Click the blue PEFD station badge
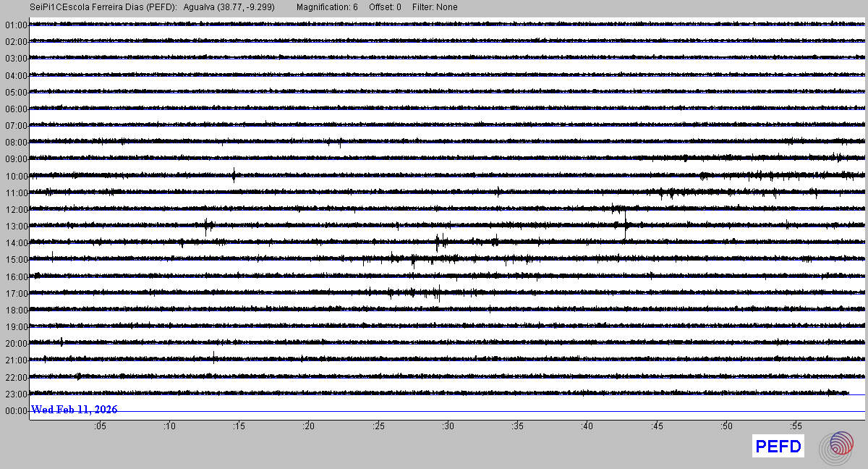 pos(778,447)
